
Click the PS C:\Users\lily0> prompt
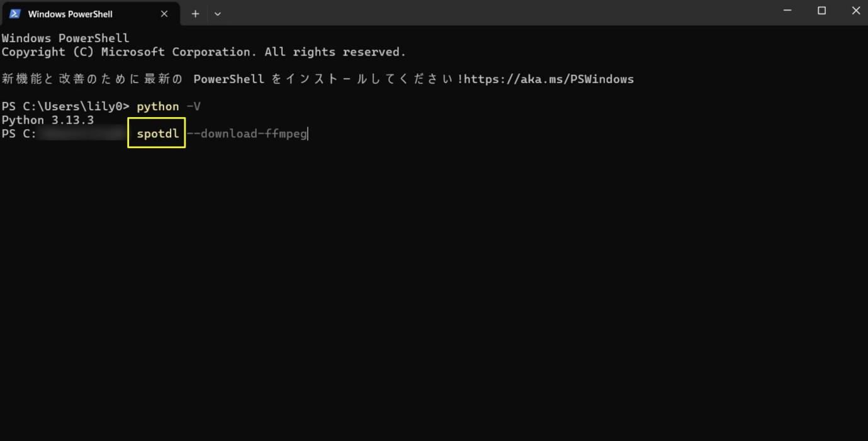pos(65,106)
